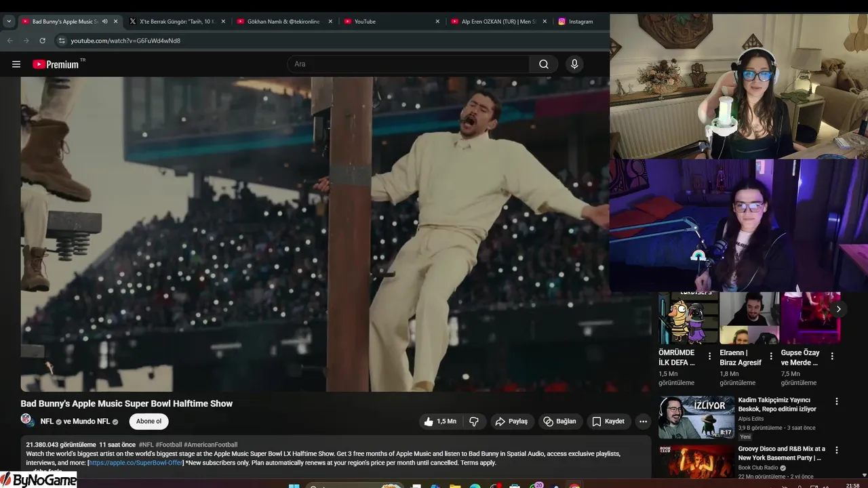The height and width of the screenshot is (488, 868).
Task: Open the apple.co/SuperBowl-Offer link
Action: 136,463
